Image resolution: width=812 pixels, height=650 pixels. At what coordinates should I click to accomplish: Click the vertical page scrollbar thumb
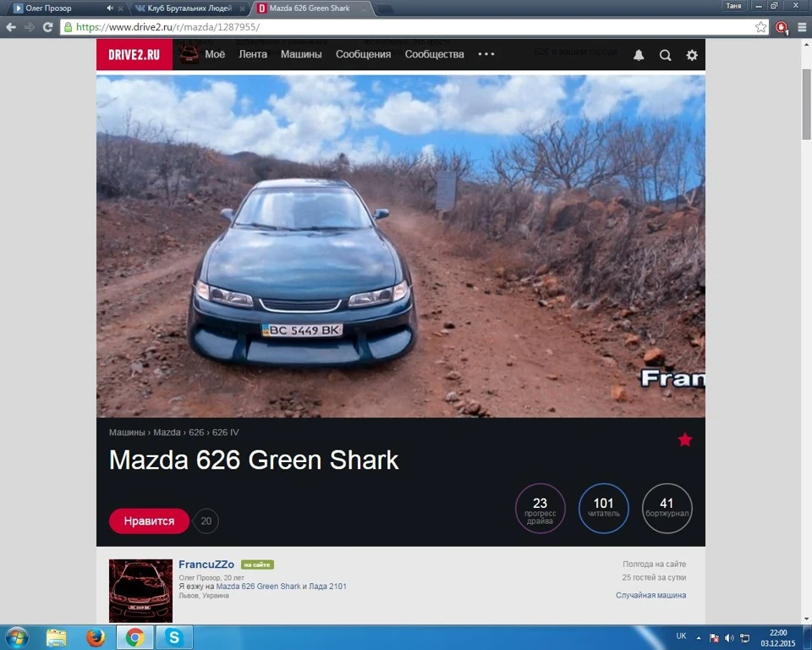coord(806,104)
